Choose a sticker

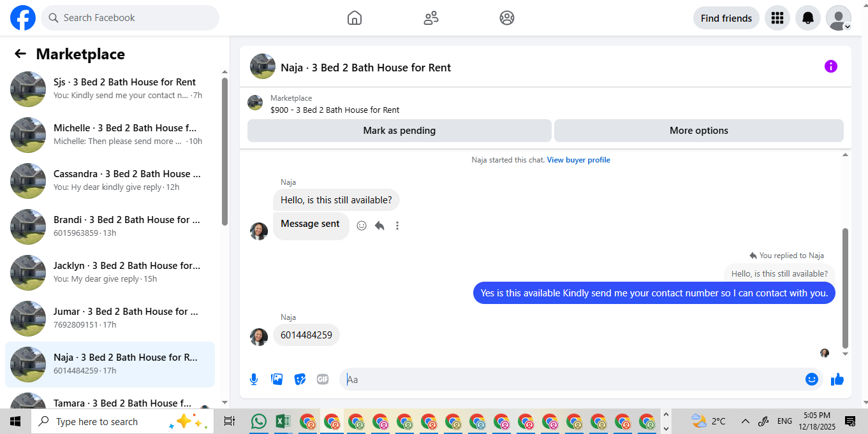click(300, 379)
